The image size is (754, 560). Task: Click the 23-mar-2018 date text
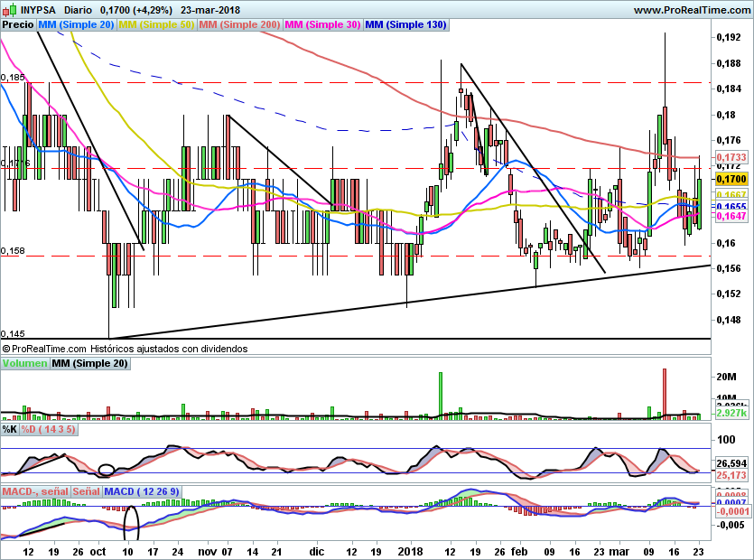point(210,10)
